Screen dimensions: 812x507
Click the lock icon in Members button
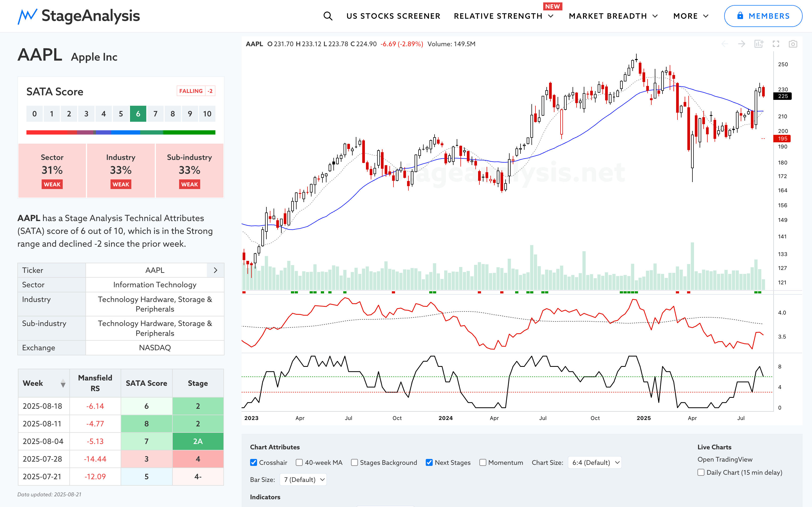(740, 16)
